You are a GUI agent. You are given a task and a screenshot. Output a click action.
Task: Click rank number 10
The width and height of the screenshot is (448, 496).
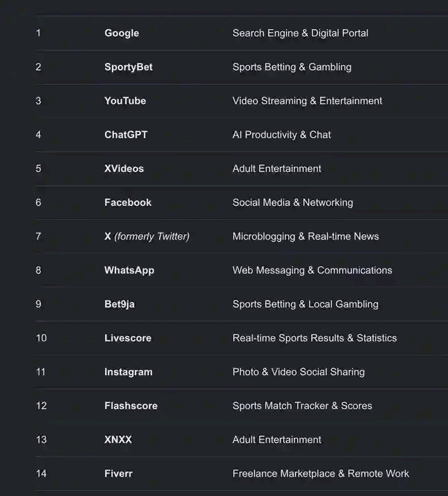point(41,338)
